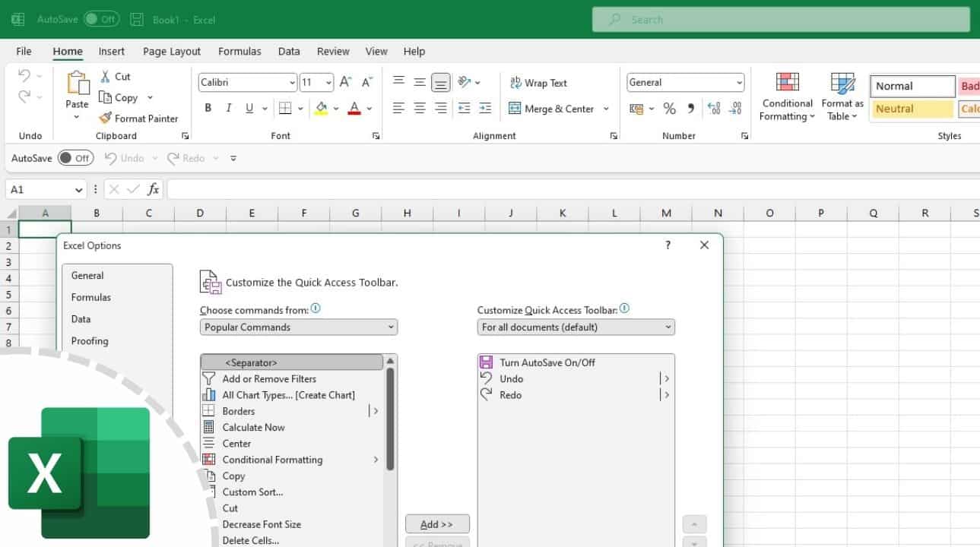Image resolution: width=980 pixels, height=547 pixels.
Task: Click Increase Indent icon
Action: click(485, 109)
